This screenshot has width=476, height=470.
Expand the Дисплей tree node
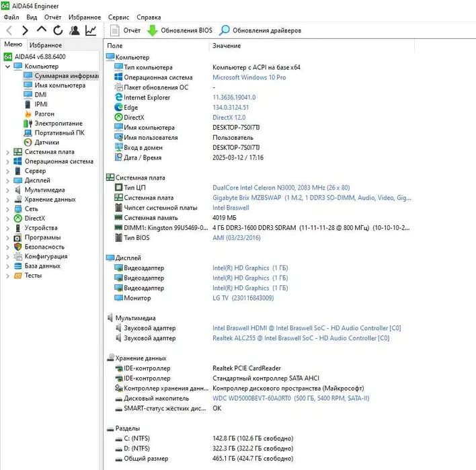(7, 181)
